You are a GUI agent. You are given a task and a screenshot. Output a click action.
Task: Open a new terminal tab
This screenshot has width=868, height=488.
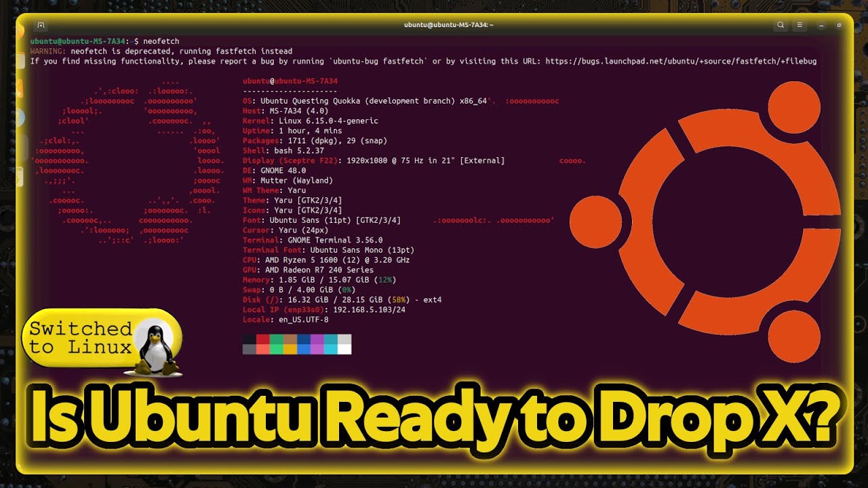click(41, 25)
